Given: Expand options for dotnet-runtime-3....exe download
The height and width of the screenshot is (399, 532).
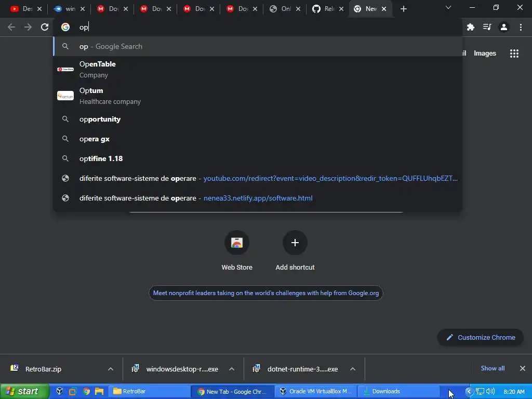Looking at the screenshot, I should point(353,369).
